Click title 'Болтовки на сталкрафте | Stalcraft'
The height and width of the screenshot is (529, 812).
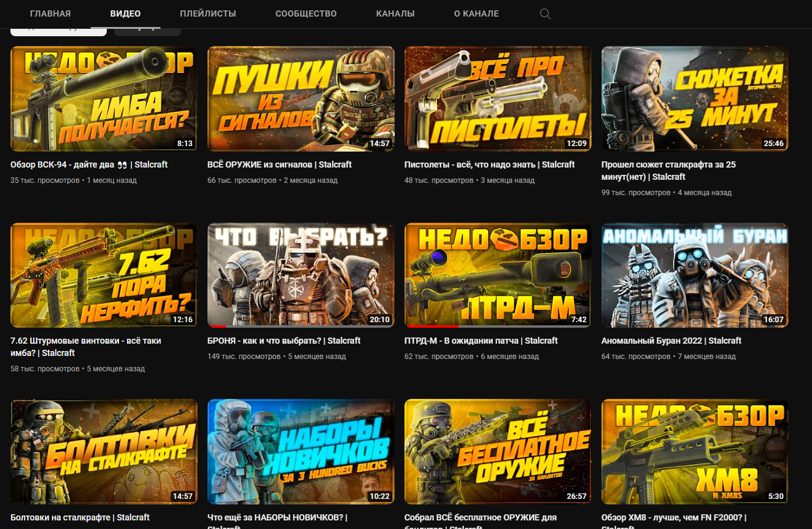point(80,517)
